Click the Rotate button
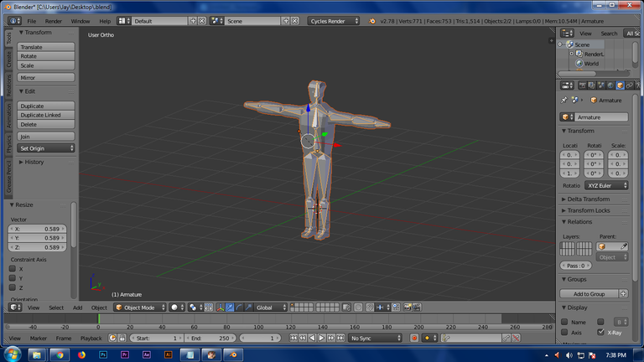 pyautogui.click(x=46, y=56)
